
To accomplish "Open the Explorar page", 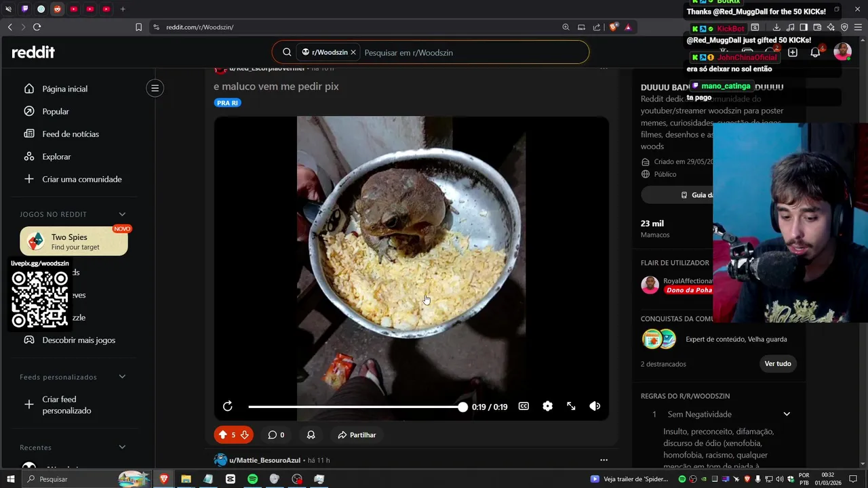I will coord(56,157).
